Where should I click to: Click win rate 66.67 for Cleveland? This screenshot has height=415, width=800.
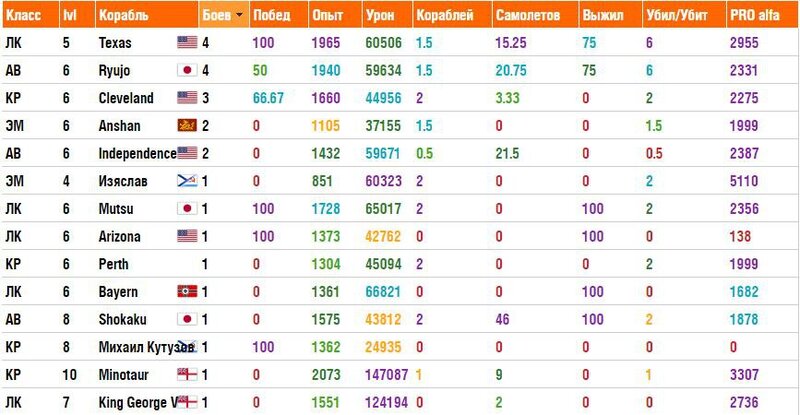coord(268,97)
